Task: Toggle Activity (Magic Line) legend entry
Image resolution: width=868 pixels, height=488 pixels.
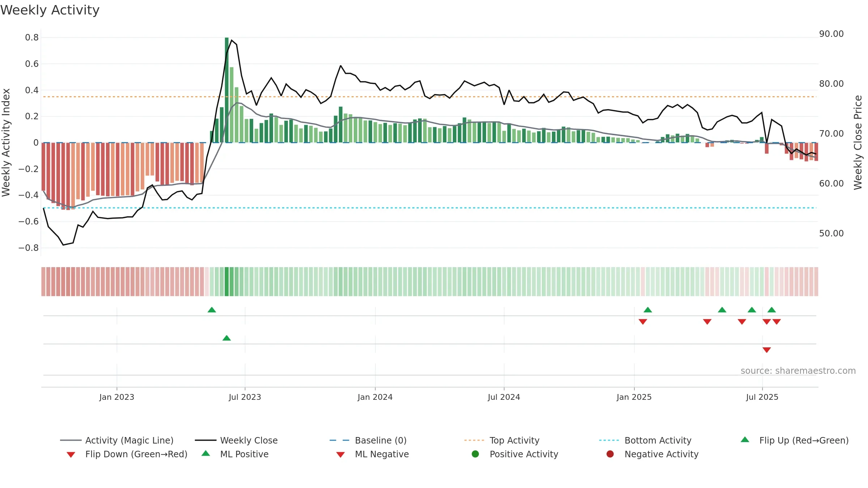Action: click(117, 440)
